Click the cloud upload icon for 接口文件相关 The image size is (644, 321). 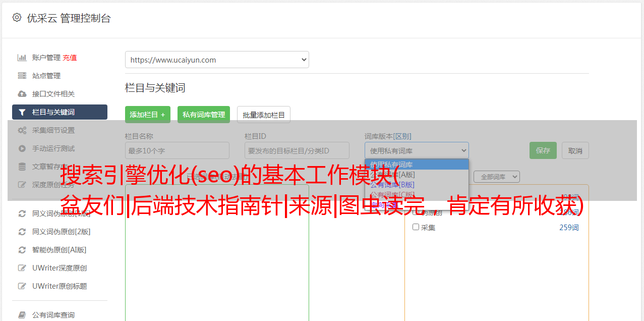click(22, 94)
